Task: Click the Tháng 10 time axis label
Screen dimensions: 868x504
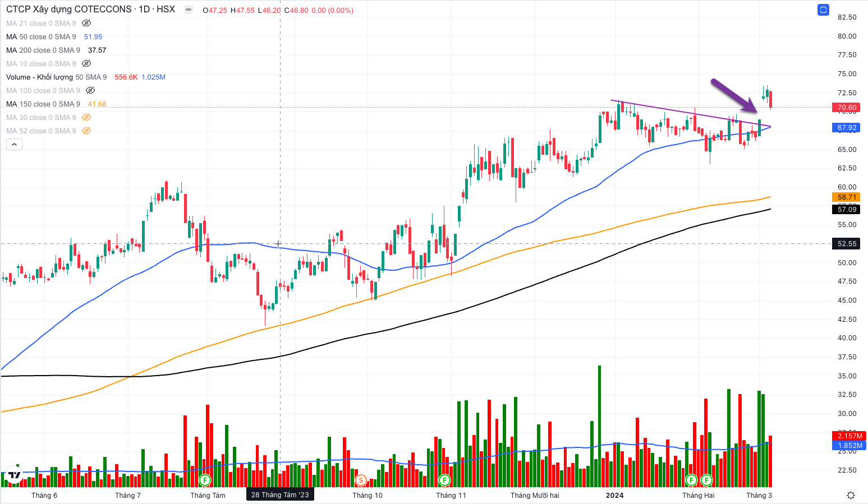Action: 368,496
